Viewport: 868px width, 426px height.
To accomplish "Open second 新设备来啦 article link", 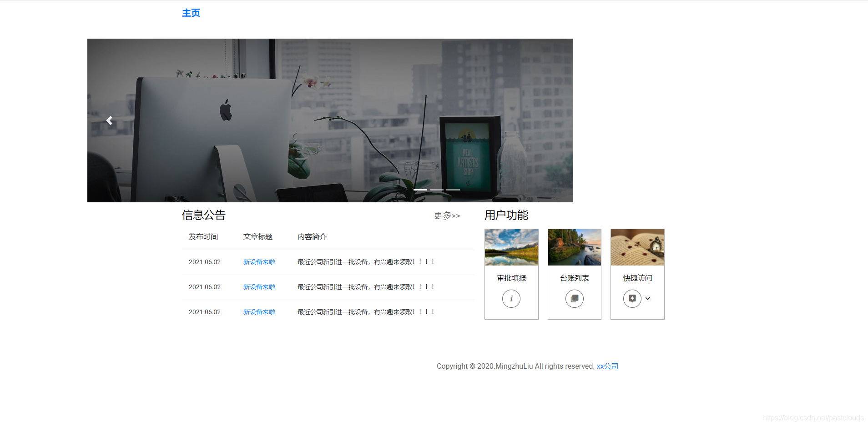I will pyautogui.click(x=259, y=287).
